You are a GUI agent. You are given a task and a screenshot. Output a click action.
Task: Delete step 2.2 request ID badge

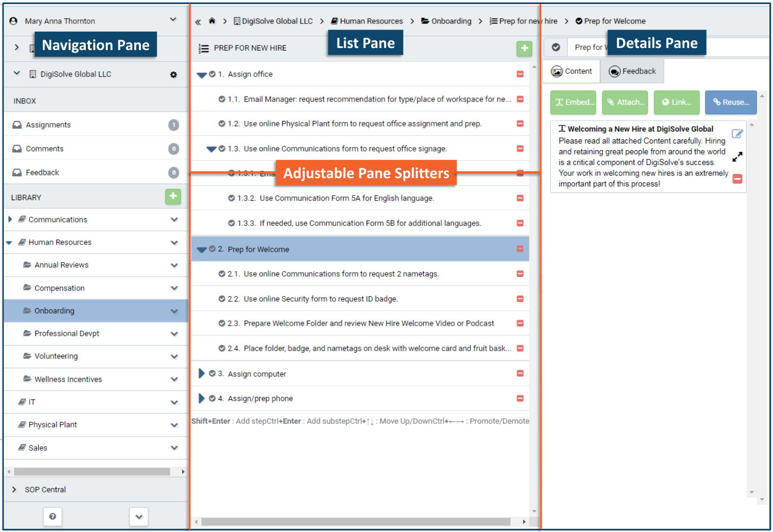(x=520, y=299)
